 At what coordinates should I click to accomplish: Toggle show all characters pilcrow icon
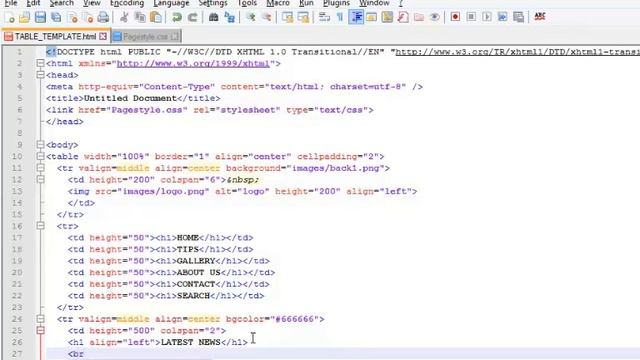tap(340, 17)
